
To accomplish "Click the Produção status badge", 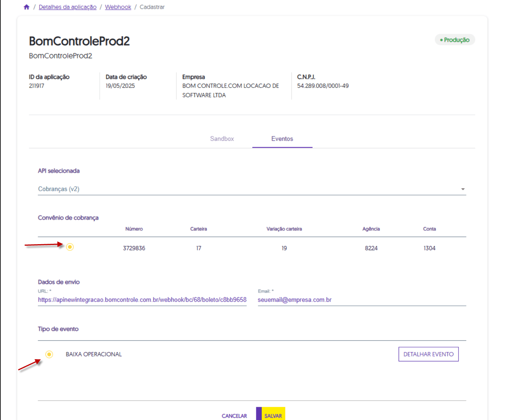I will point(455,40).
